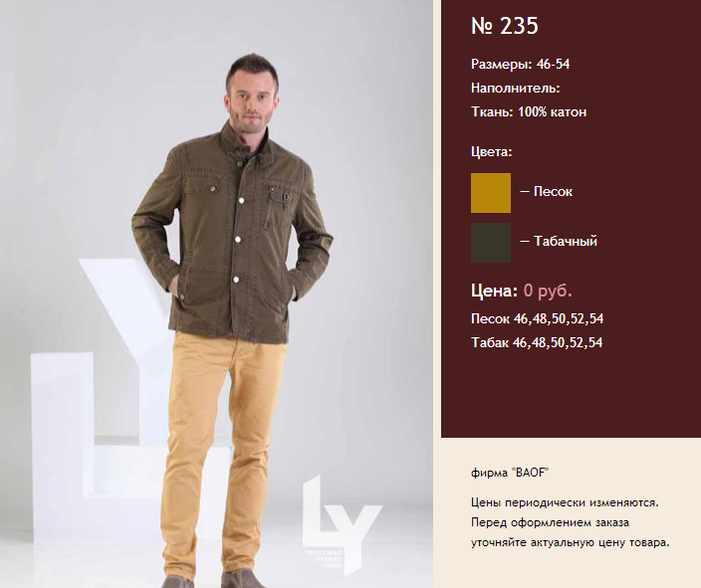701x588 pixels.
Task: Click the Песок 46,48,50,52,54 sizes line
Action: (537, 319)
